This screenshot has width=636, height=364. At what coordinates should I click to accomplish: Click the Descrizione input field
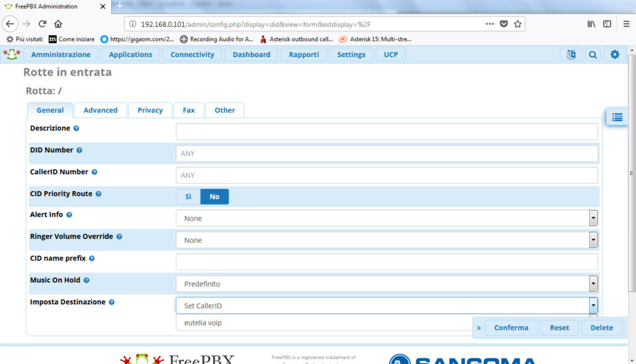coord(386,132)
